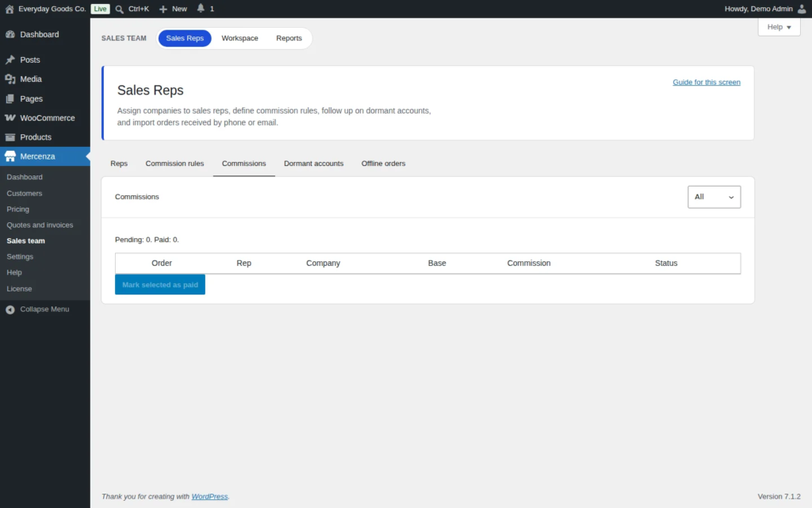Viewport: 812px width, 508px height.
Task: Click the Base column header
Action: click(437, 263)
